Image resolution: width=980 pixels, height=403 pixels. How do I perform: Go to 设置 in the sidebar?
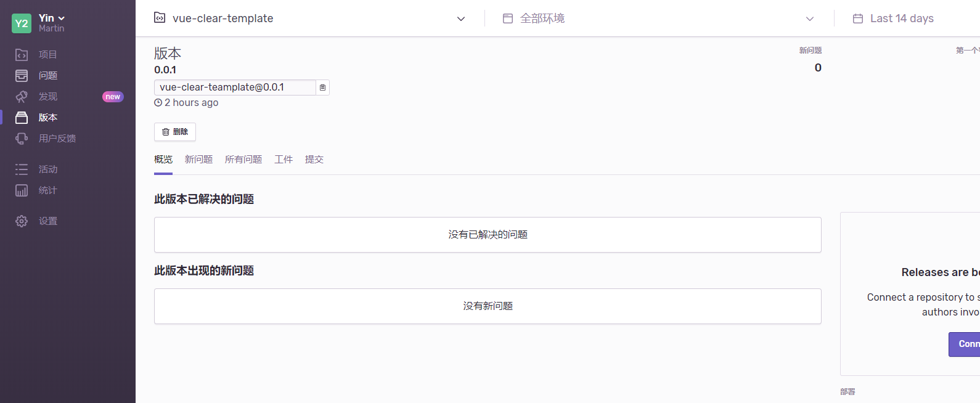[x=48, y=221]
